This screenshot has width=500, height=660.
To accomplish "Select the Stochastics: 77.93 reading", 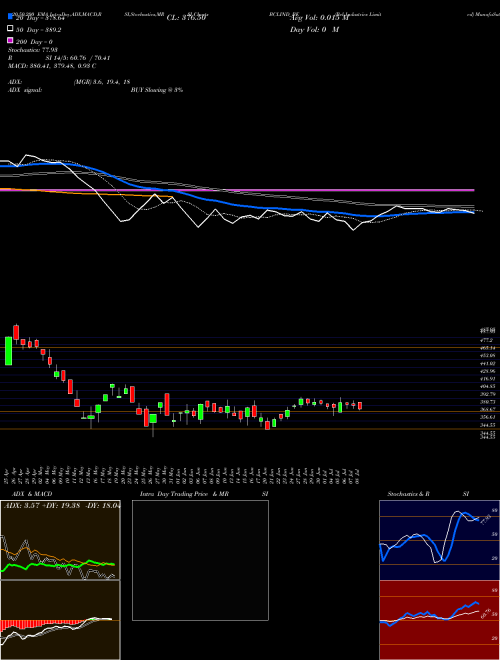I will click(33, 50).
